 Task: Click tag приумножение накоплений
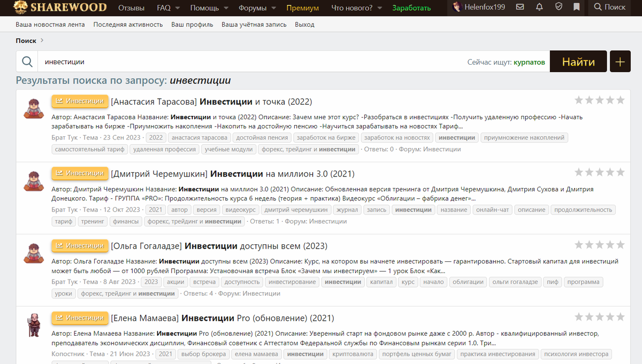click(x=524, y=137)
